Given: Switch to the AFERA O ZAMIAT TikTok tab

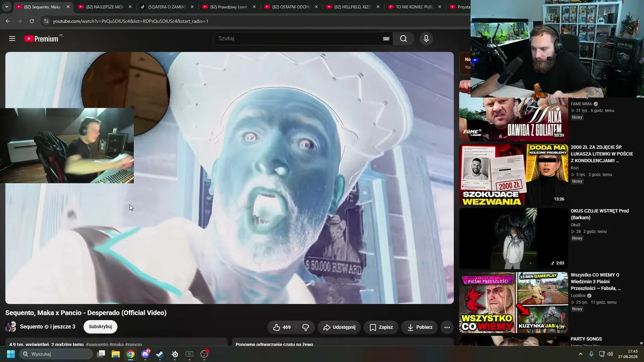Looking at the screenshot, I should (167, 7).
